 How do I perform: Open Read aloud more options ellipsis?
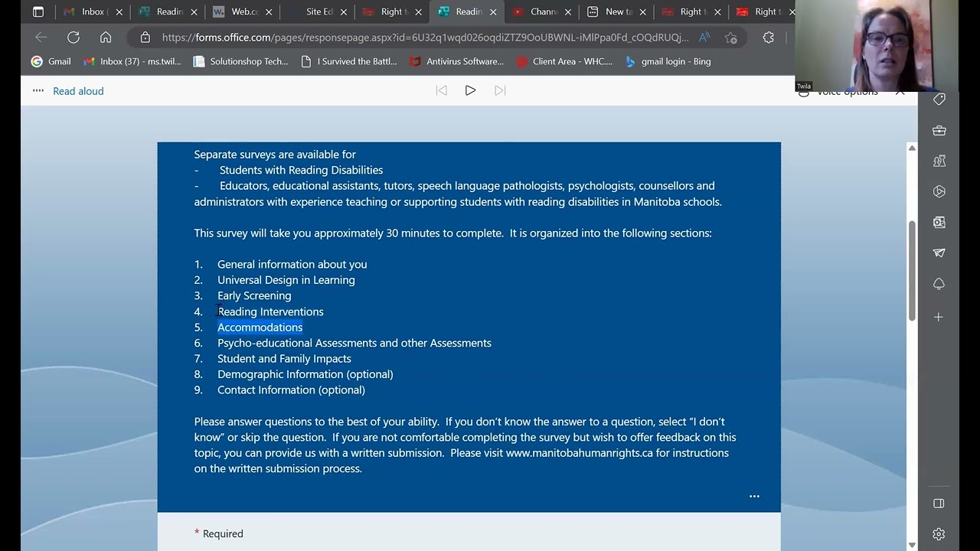(x=38, y=90)
